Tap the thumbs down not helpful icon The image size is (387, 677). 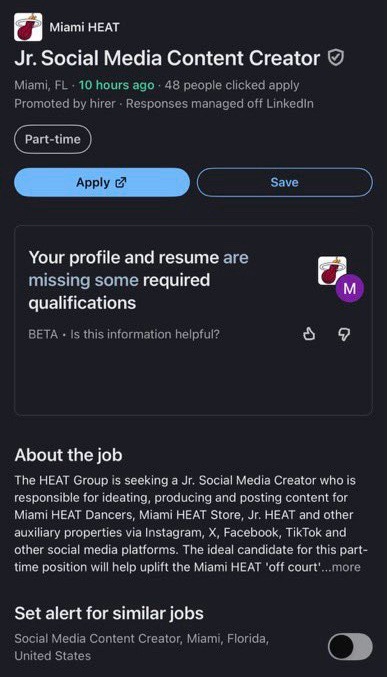click(x=344, y=334)
